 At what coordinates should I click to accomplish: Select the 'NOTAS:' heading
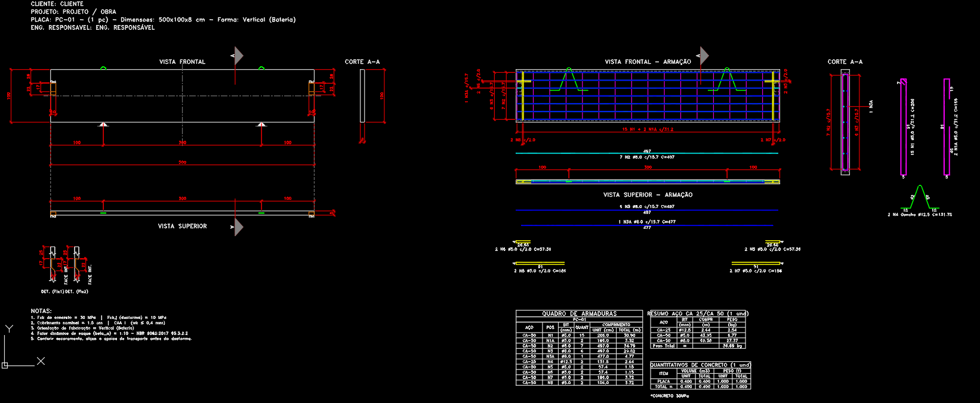41,311
